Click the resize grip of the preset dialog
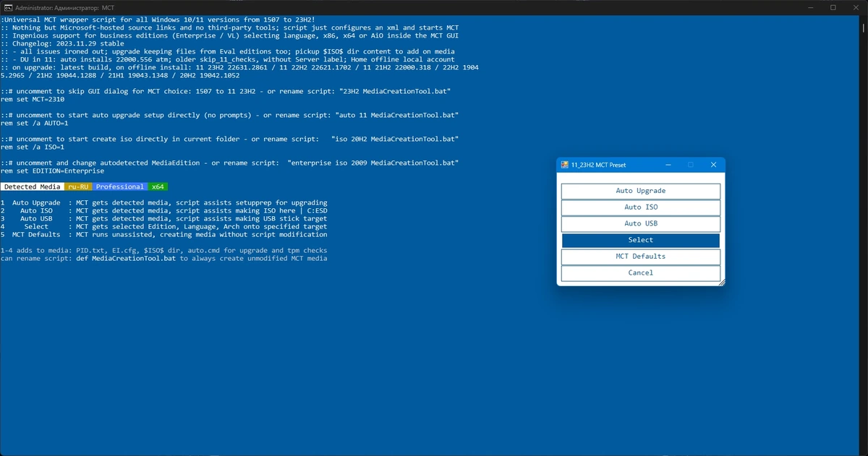Screen dimensions: 868x456 pos(720,282)
